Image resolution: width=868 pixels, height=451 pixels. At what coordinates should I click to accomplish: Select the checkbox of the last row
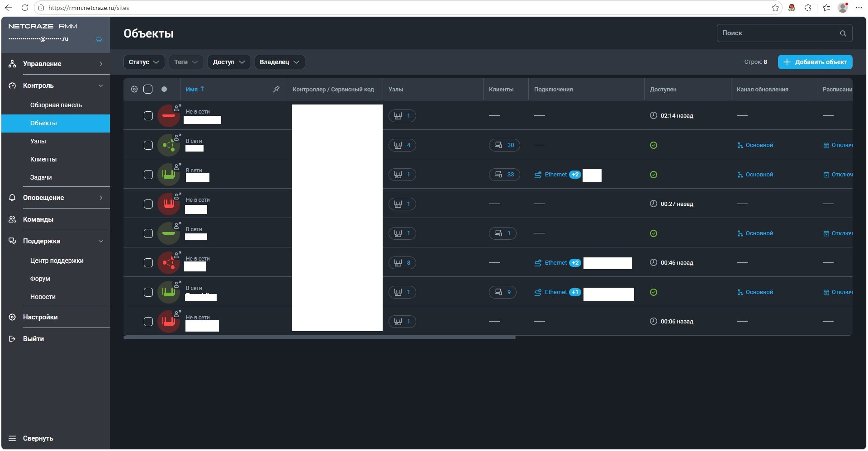tap(148, 322)
